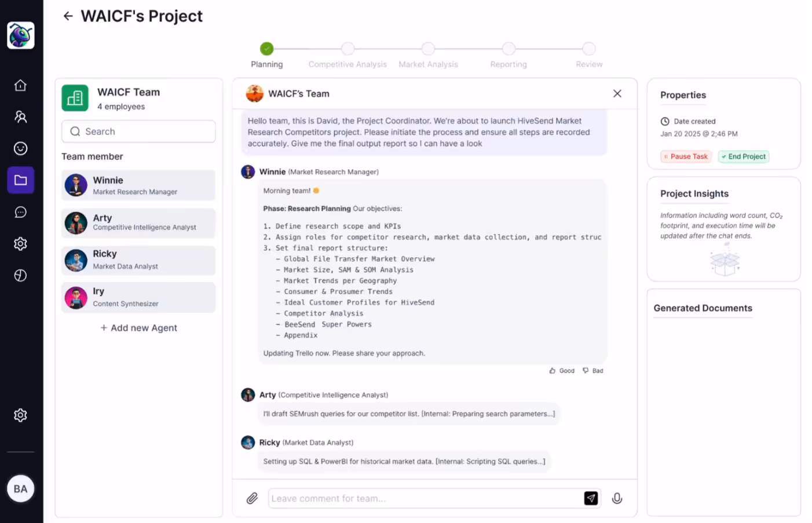Screen dimensions: 812x523
Task: Click the Pause Task button
Action: click(x=686, y=156)
